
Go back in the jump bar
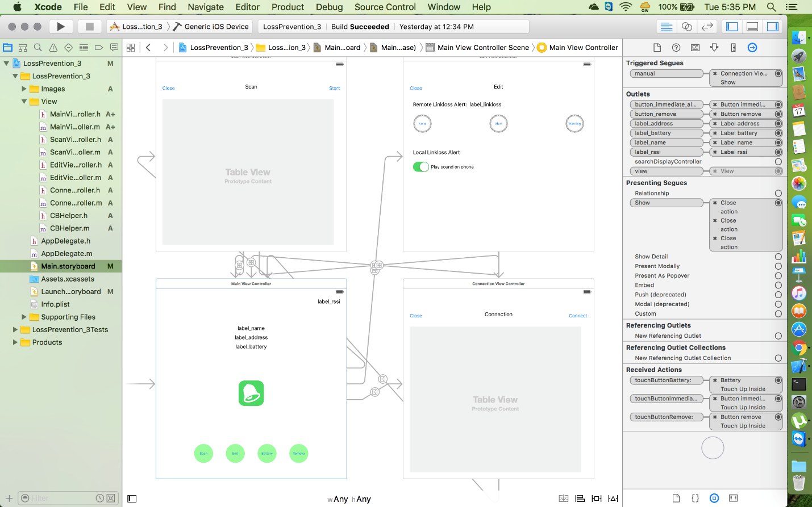pyautogui.click(x=148, y=48)
